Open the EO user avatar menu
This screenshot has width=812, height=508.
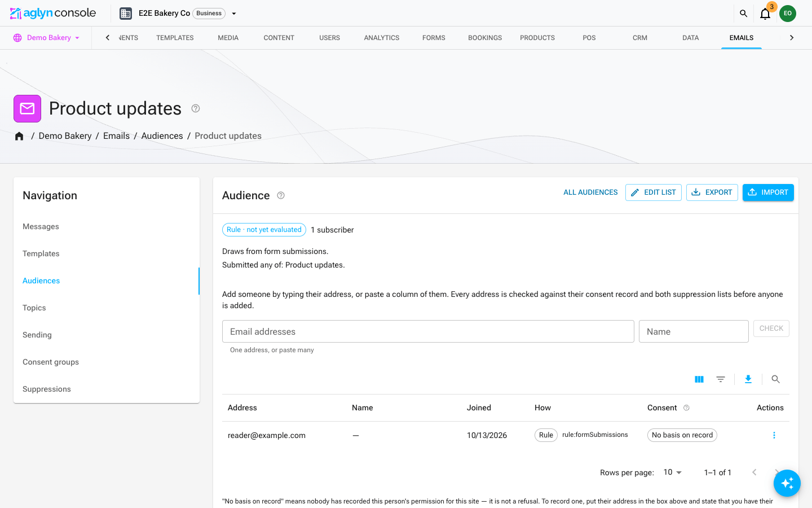[x=788, y=14]
